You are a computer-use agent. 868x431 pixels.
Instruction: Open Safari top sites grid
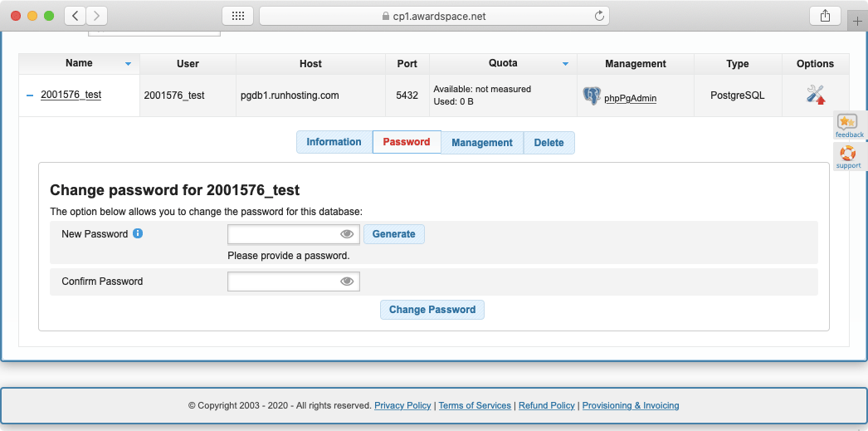point(237,16)
